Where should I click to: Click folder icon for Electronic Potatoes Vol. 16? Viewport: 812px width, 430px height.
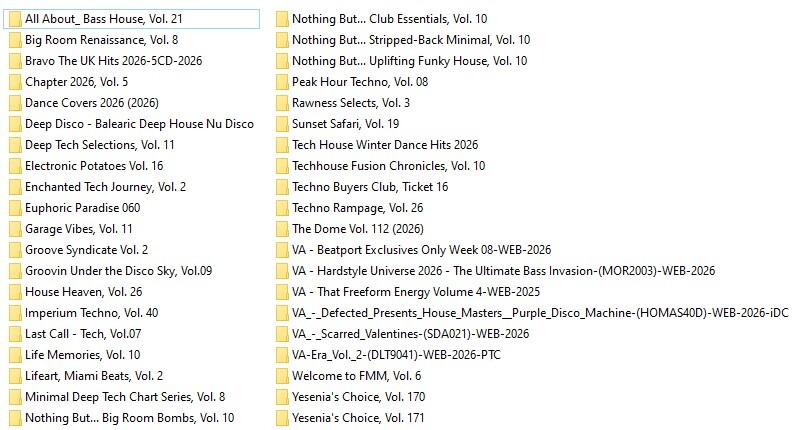coord(15,166)
